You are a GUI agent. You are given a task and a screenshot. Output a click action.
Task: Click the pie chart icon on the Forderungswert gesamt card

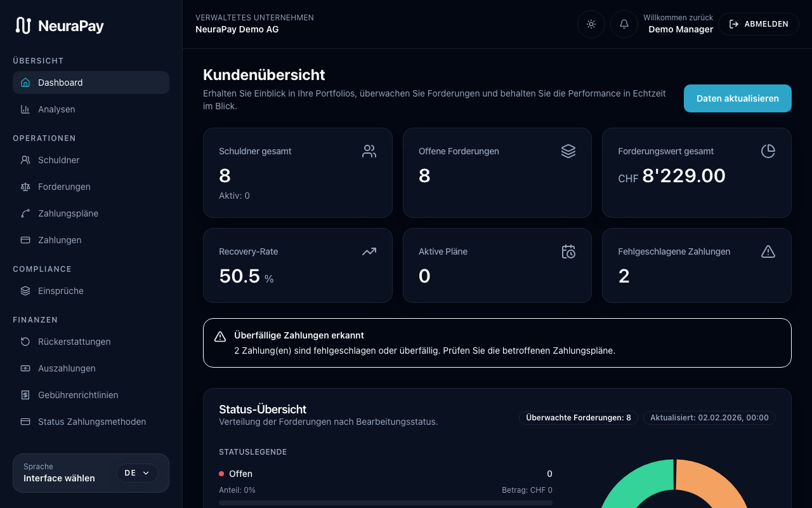tap(768, 151)
